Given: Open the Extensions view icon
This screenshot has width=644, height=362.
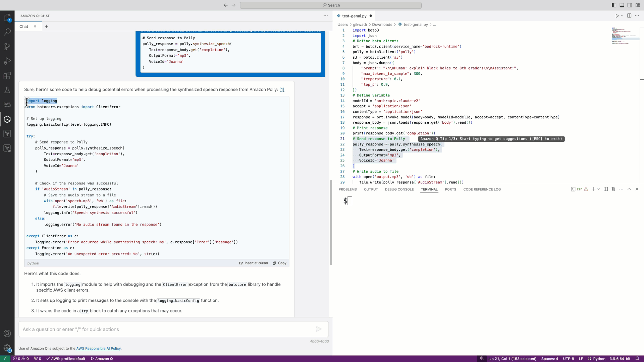Looking at the screenshot, I should 7,75.
